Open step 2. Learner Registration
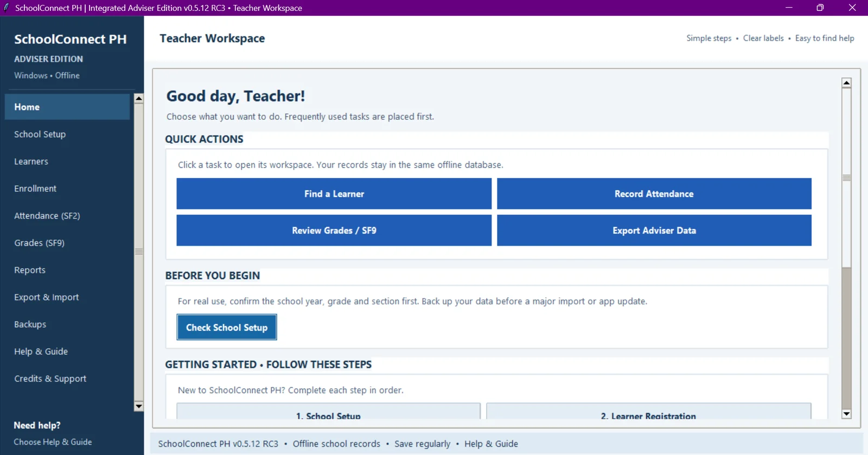The image size is (868, 455). pos(648,412)
